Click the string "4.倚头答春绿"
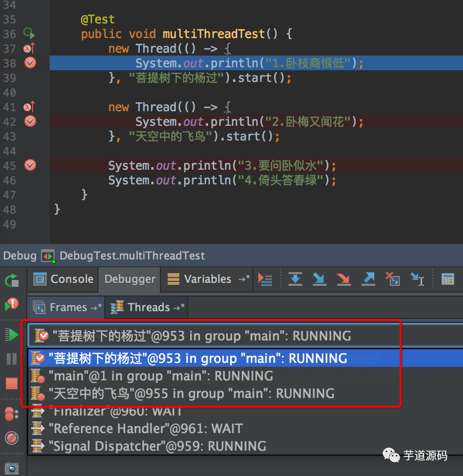 pyautogui.click(x=280, y=180)
